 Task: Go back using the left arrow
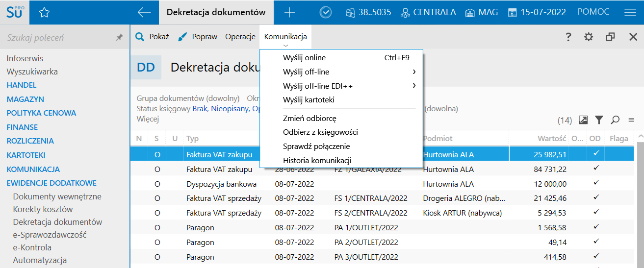144,12
